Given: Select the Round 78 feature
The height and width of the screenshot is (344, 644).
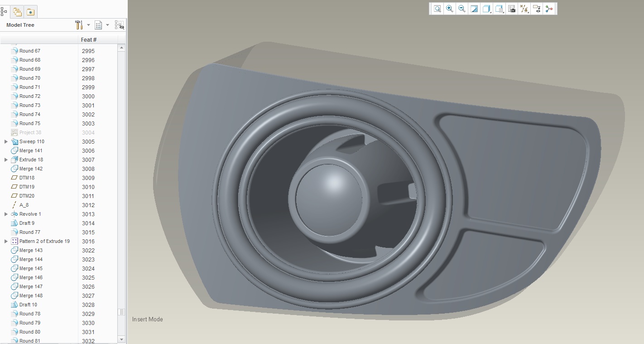Looking at the screenshot, I should pos(29,314).
